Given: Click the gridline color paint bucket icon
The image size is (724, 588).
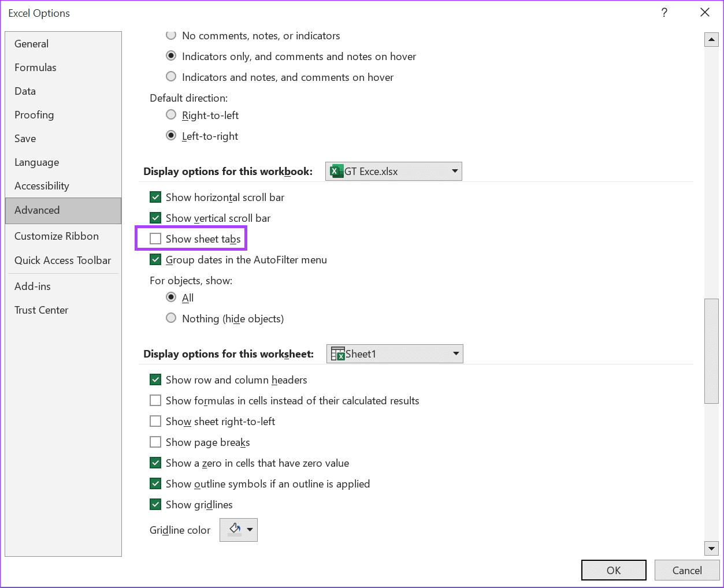Looking at the screenshot, I should [x=234, y=529].
